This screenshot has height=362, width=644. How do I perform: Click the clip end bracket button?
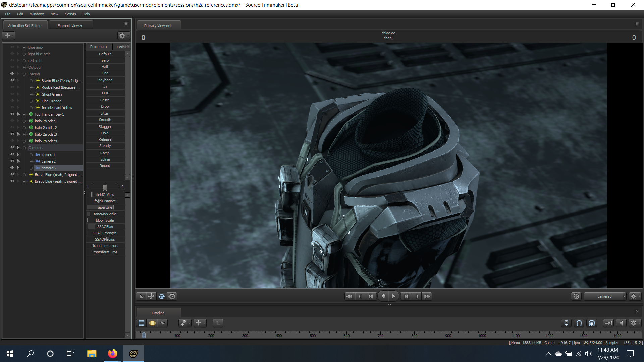417,296
